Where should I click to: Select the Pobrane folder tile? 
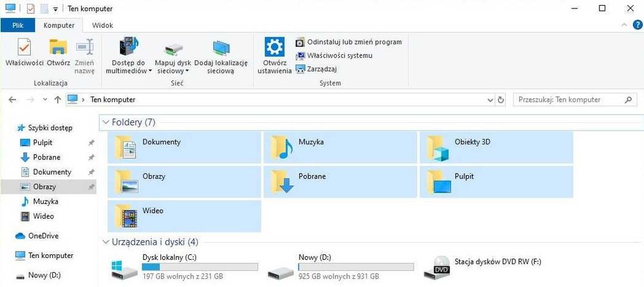pos(340,181)
